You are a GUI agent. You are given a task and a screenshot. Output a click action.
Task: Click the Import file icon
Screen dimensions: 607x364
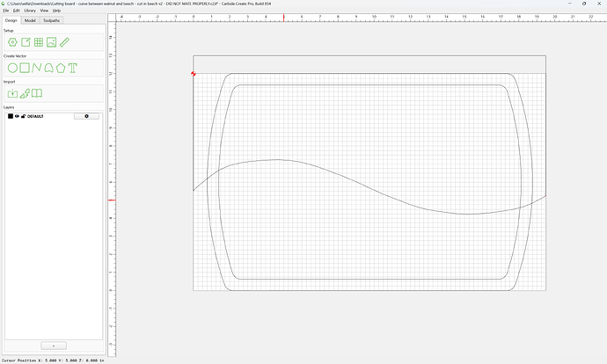(x=13, y=93)
